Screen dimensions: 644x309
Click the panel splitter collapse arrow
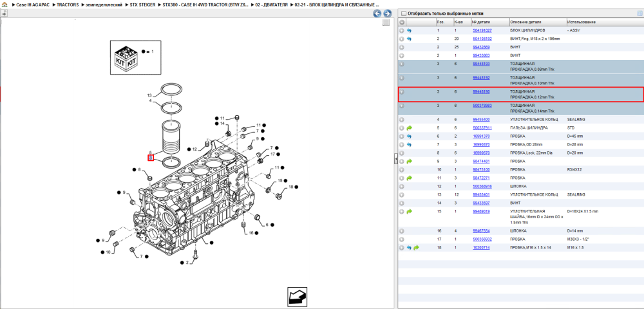[396, 158]
